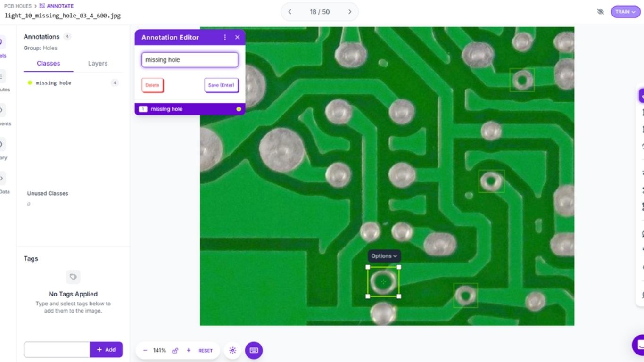Screen dimensions: 644x362
Task: Switch to the Layers tab
Action: tap(98, 63)
